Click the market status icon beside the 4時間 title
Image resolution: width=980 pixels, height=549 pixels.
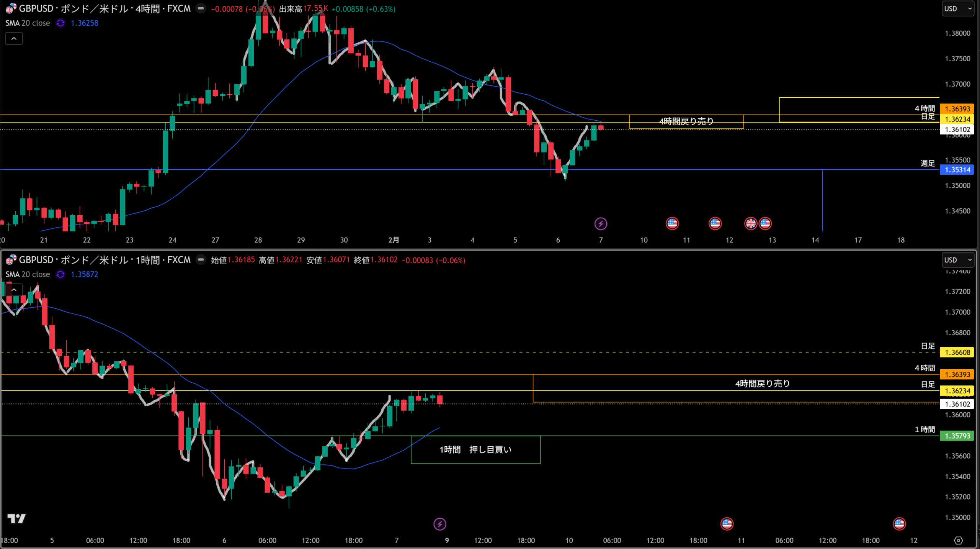(201, 8)
